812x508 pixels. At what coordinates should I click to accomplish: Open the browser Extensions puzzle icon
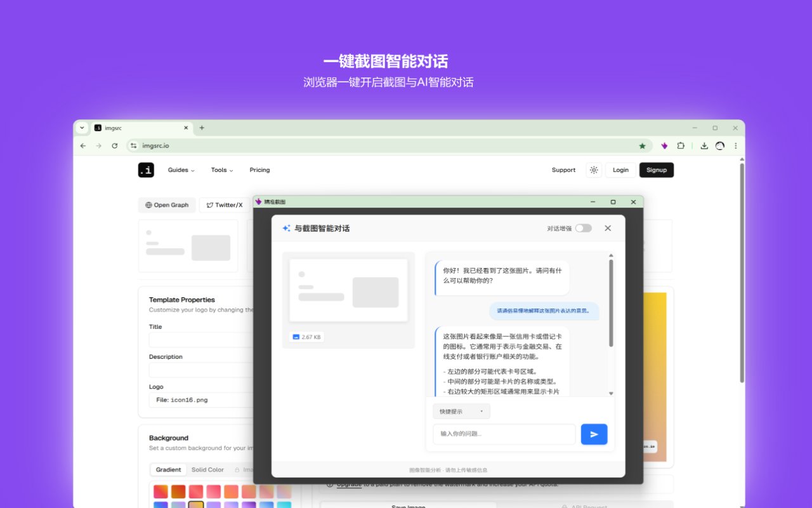pos(681,145)
